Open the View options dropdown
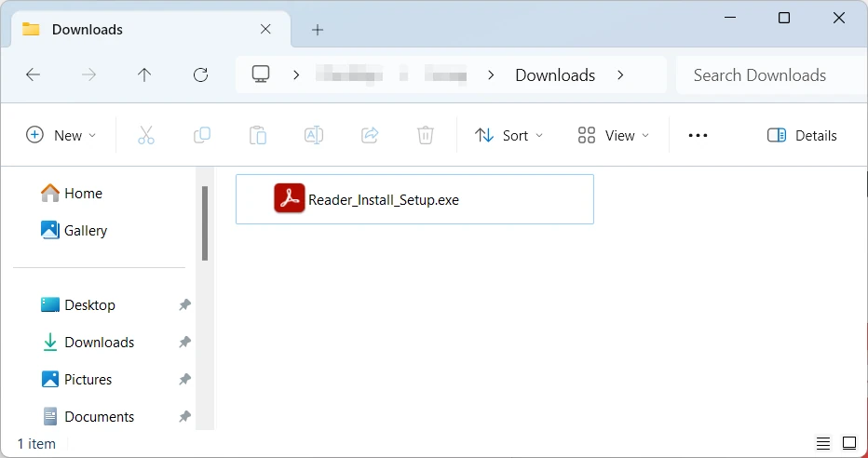The image size is (868, 458). [614, 135]
